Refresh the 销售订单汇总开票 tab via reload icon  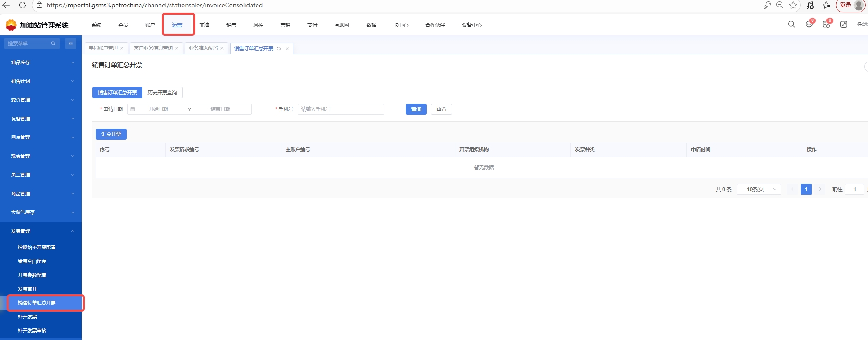(279, 49)
